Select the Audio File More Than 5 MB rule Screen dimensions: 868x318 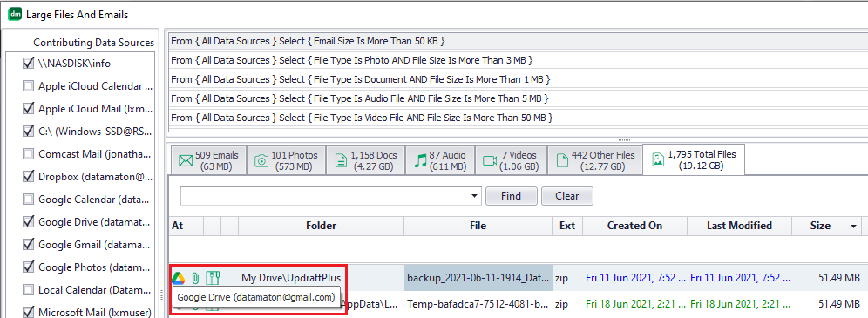(x=518, y=98)
